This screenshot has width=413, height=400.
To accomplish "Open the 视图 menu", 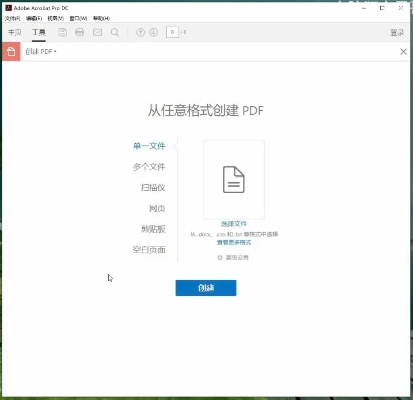I will tap(55, 18).
